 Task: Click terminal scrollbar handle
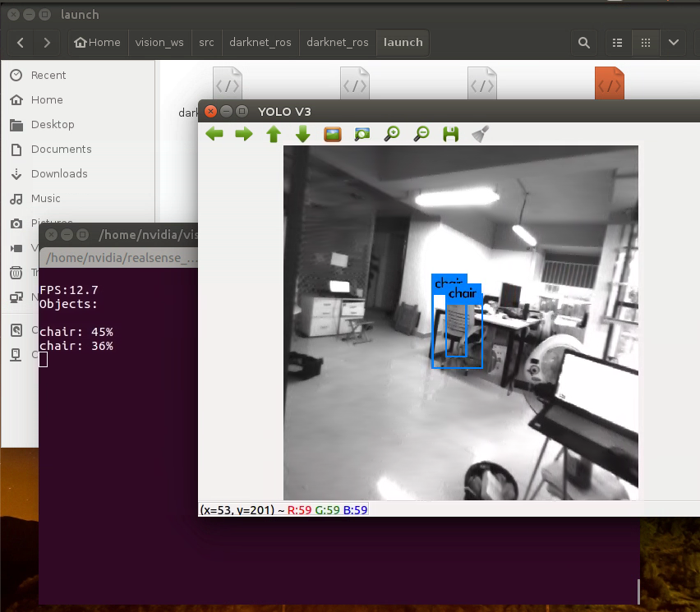(638, 591)
